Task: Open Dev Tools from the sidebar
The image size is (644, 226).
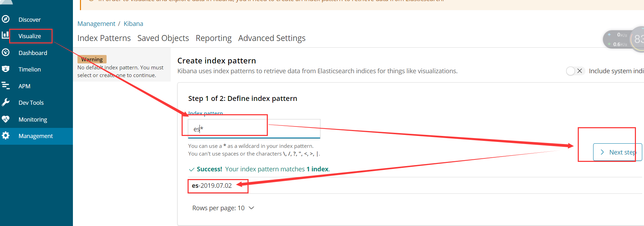Action: click(31, 103)
